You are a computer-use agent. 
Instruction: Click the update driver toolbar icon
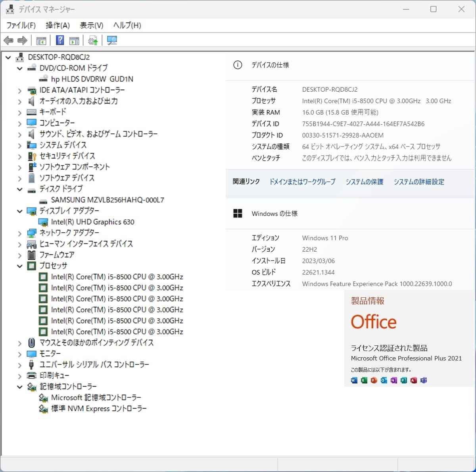point(93,40)
